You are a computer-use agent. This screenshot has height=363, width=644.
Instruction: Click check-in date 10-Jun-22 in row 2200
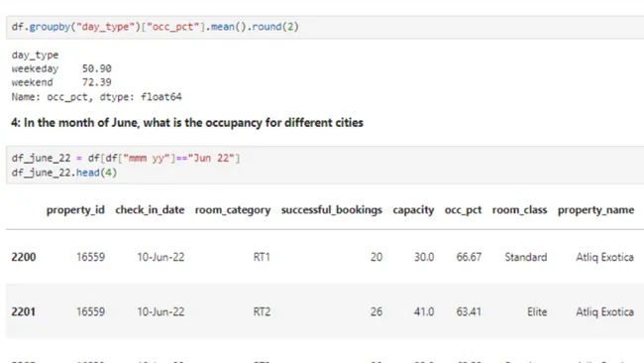tap(161, 257)
